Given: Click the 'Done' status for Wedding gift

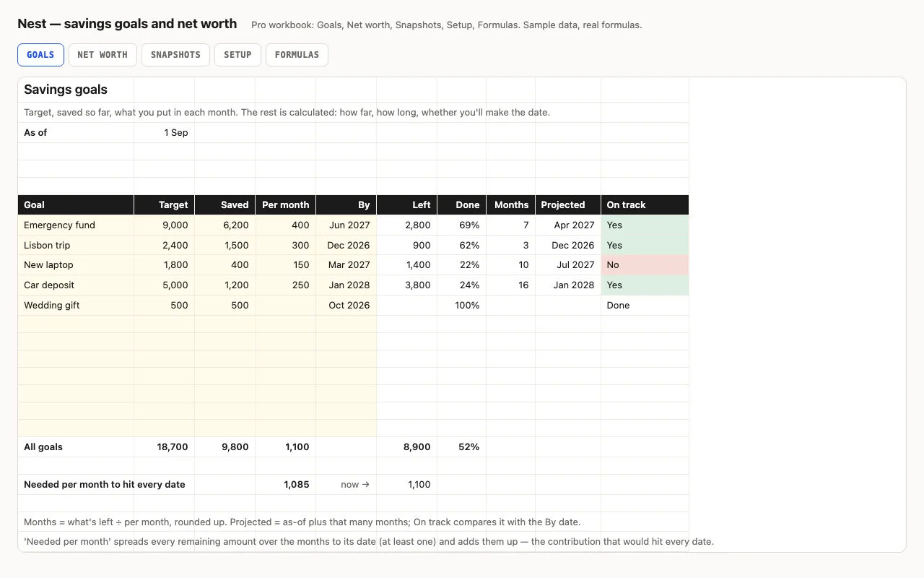Looking at the screenshot, I should tap(645, 306).
